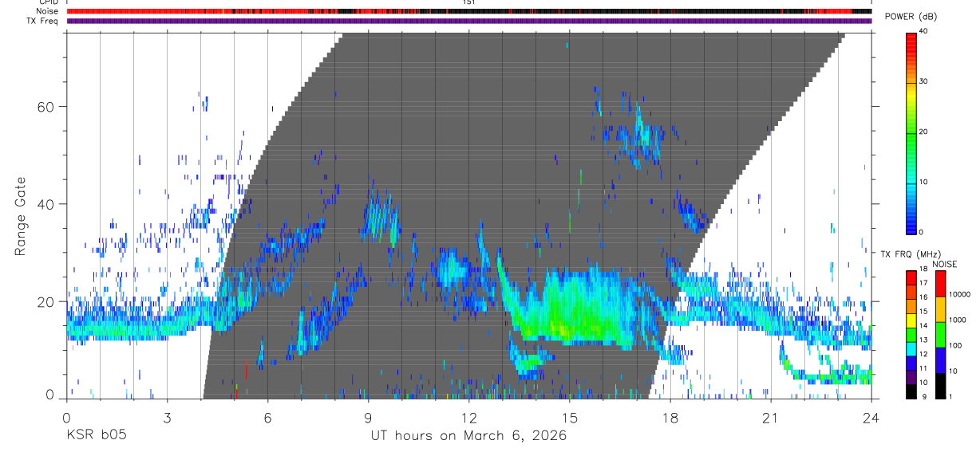
Task: Click the '13' label on TX FRQ scale
Action: 923,340
